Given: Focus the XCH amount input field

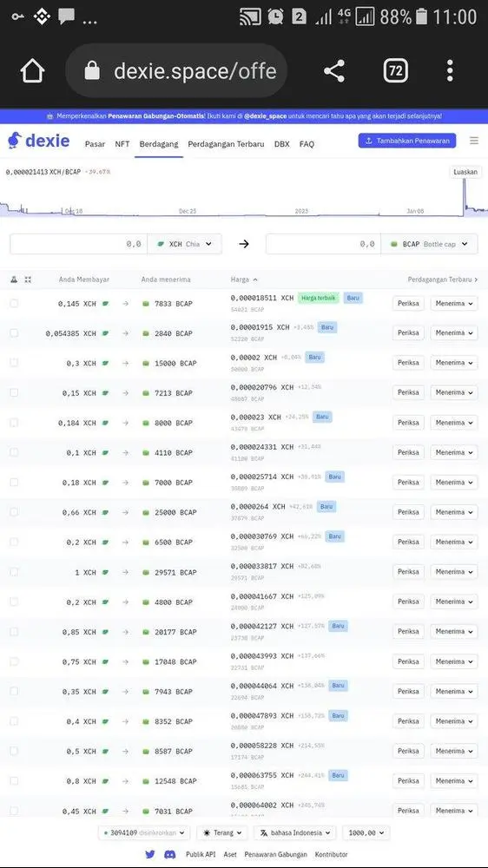Looking at the screenshot, I should 79,244.
